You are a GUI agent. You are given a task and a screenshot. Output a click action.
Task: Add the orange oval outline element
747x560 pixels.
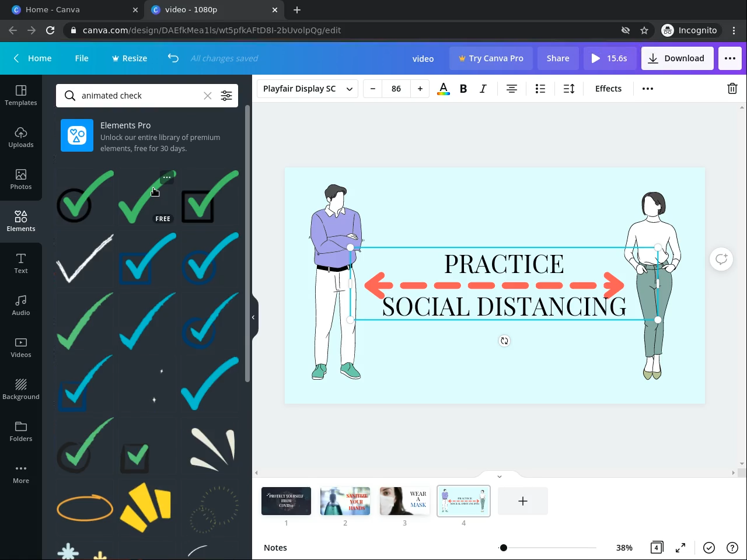(85, 507)
